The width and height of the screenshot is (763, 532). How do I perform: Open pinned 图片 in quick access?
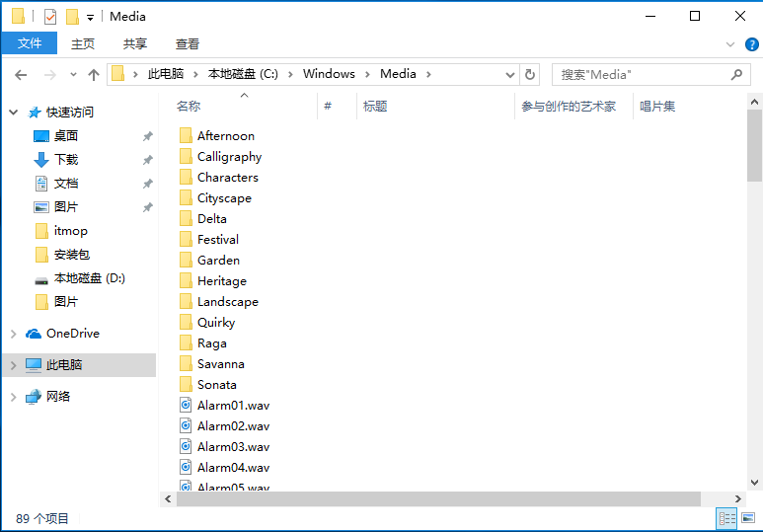point(66,207)
